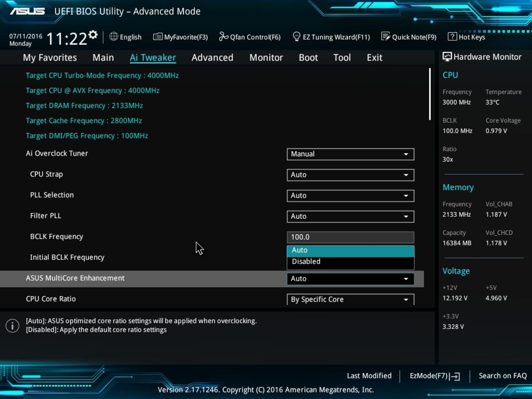Click the Qfan Control fan icon

(x=223, y=36)
